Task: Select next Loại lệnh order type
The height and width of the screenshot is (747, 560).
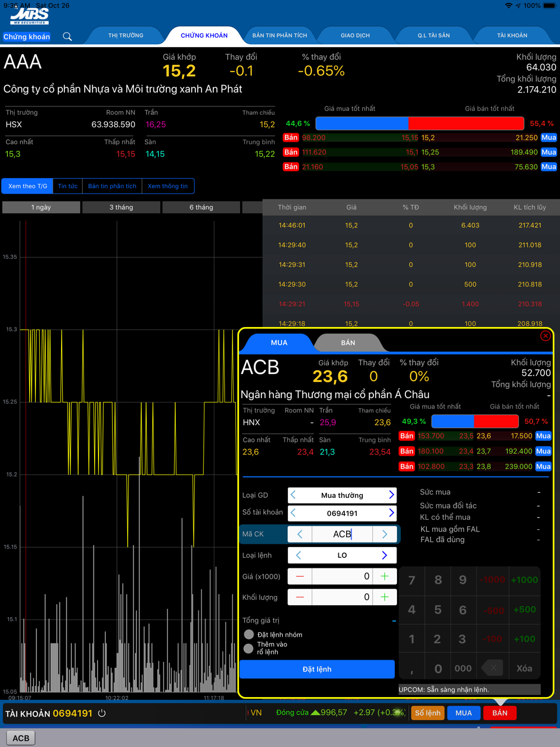Action: (385, 555)
